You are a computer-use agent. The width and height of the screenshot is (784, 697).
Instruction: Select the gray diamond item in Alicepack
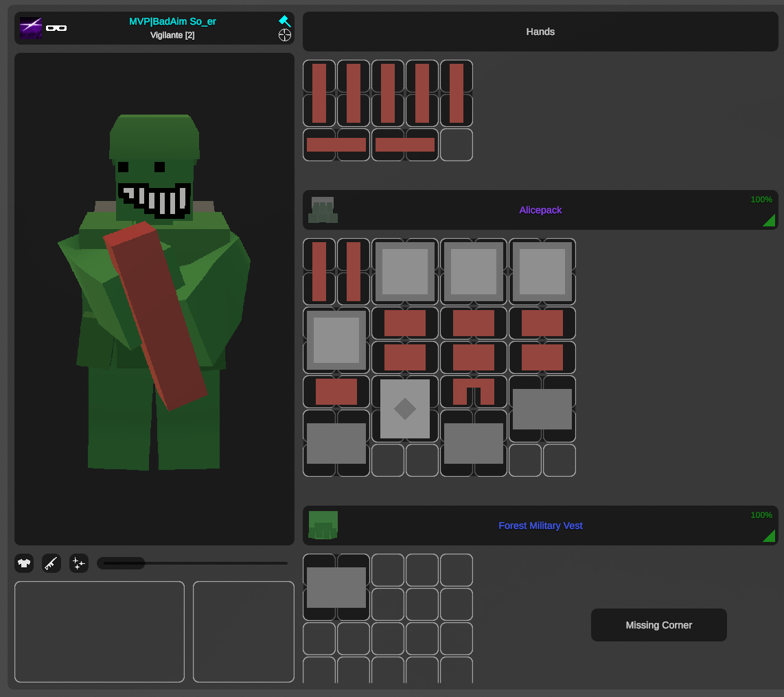(405, 409)
